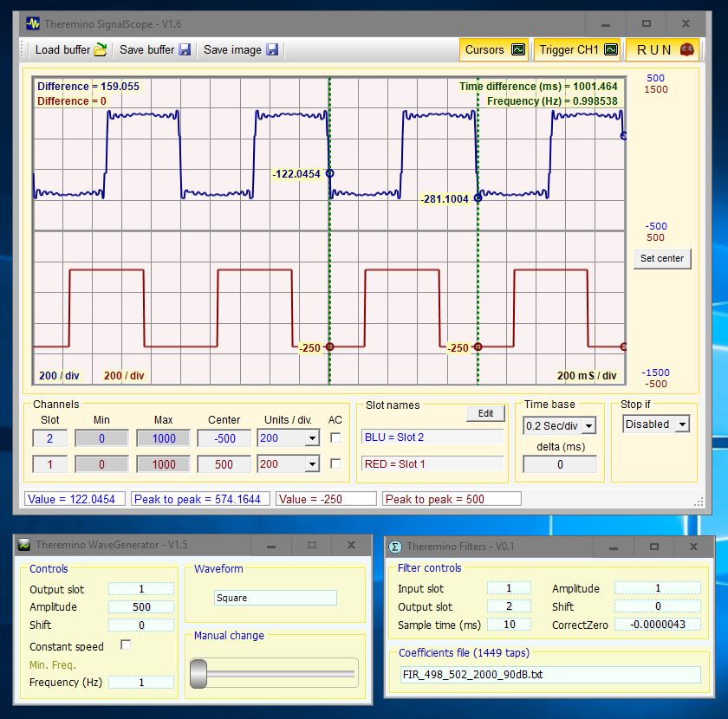The image size is (728, 719).
Task: Enable AC coupling for Slot 1 channel
Action: (x=335, y=464)
